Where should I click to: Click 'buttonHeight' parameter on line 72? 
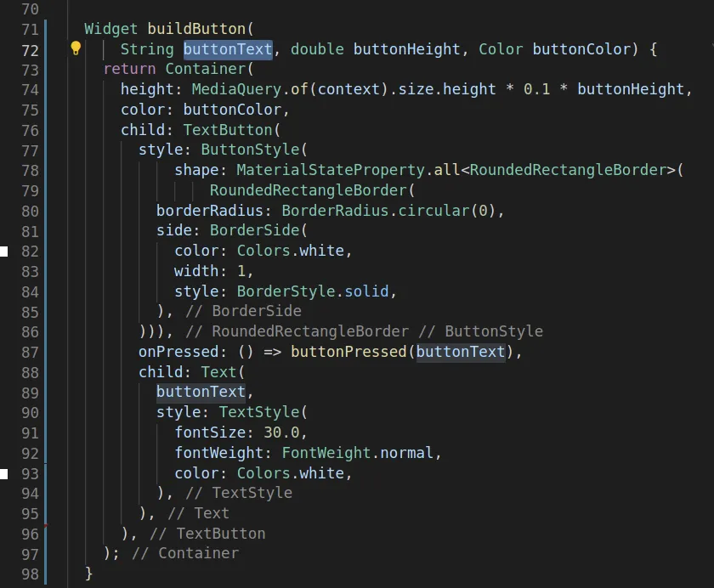[406, 49]
